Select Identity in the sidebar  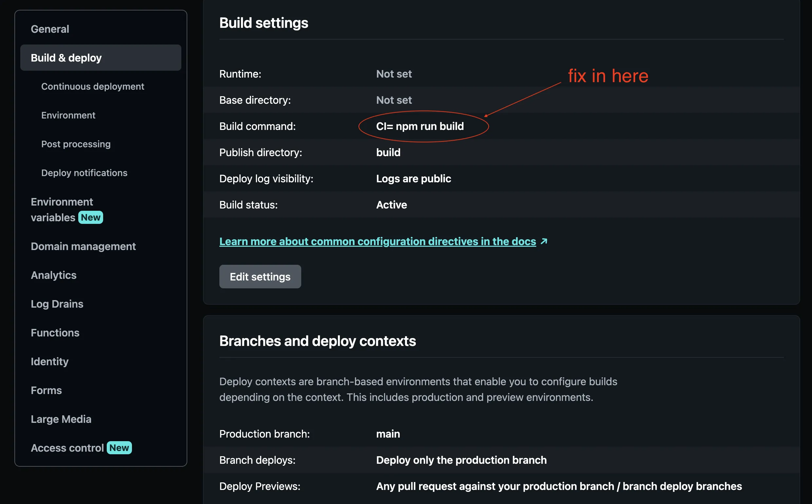(50, 362)
